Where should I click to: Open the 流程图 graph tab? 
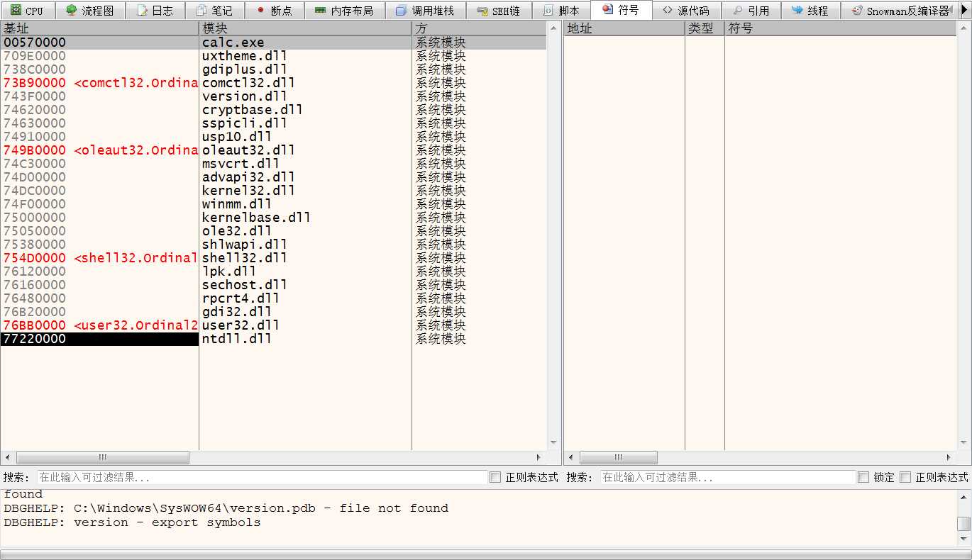89,10
